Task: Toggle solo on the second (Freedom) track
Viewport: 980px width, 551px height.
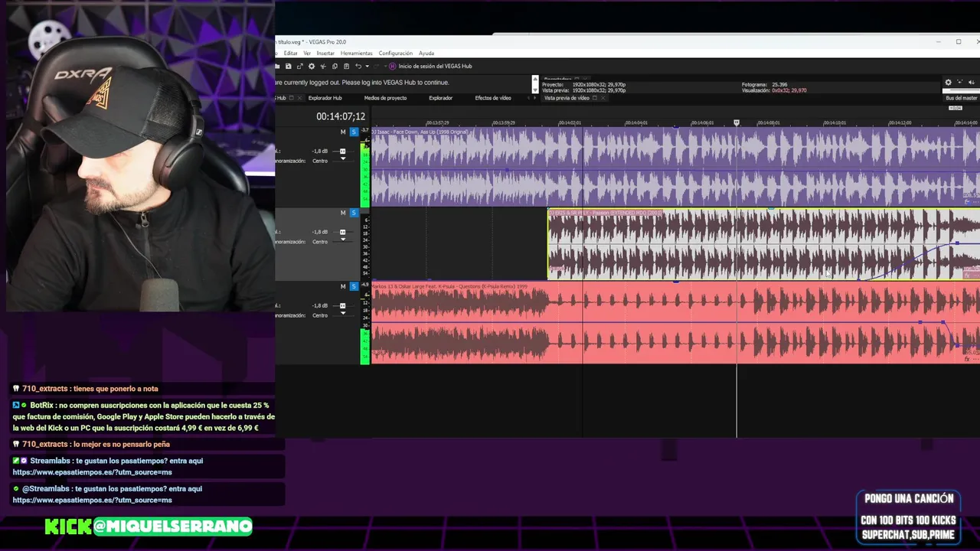Action: click(x=354, y=213)
